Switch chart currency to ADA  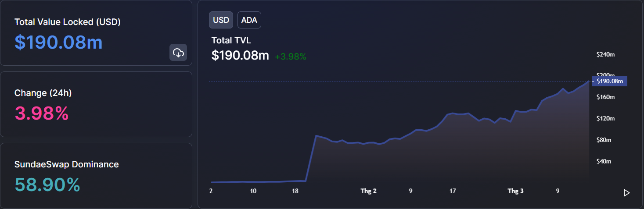coord(249,20)
